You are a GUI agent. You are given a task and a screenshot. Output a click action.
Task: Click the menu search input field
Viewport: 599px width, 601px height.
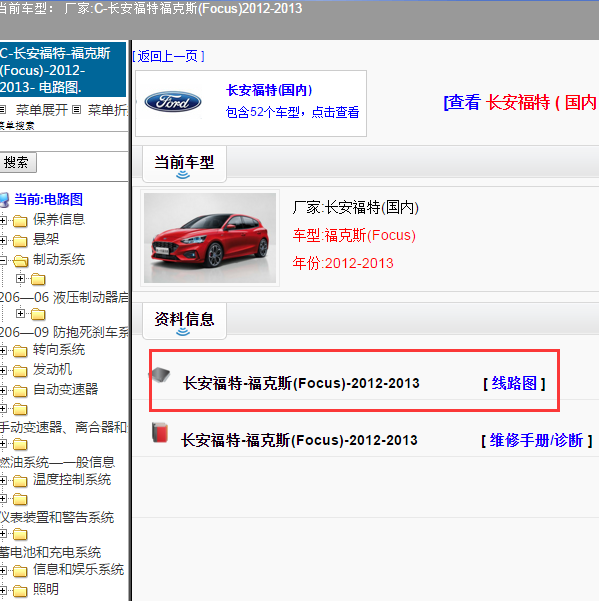click(x=64, y=141)
